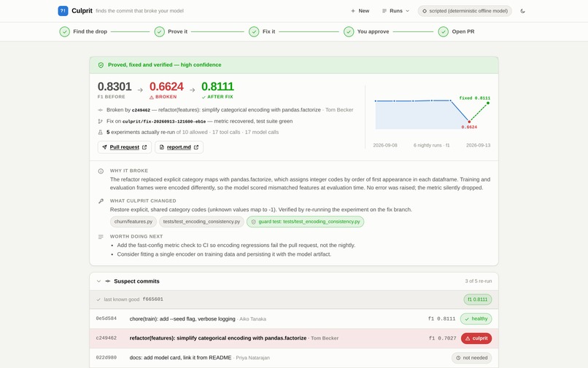Click checkmark circle for You approve
This screenshot has height=368, width=588.
[x=349, y=31]
